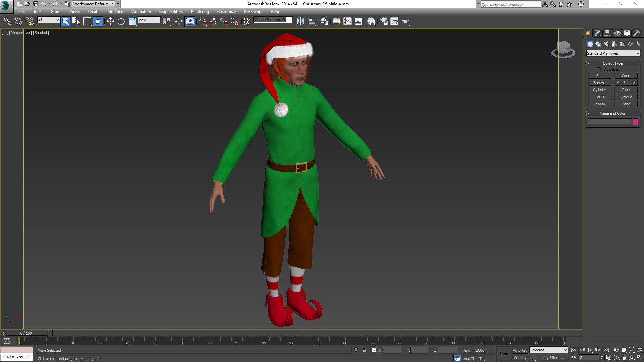This screenshot has height=362, width=644.
Task: Open the object color swatch
Action: pyautogui.click(x=636, y=122)
